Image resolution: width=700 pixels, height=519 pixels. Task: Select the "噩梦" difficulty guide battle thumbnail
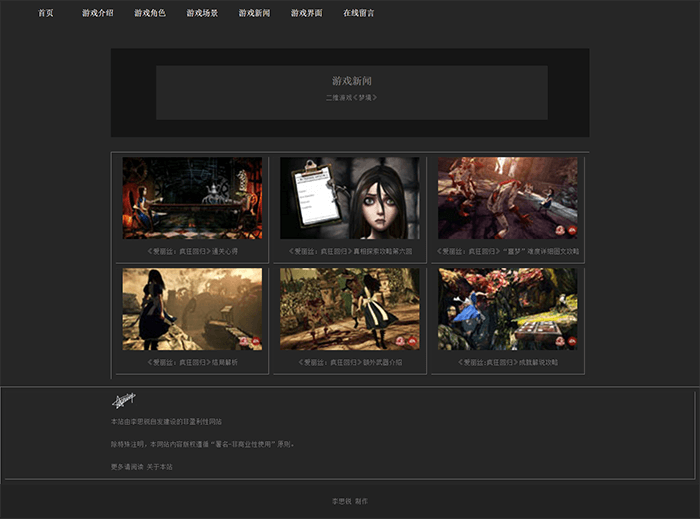507,198
